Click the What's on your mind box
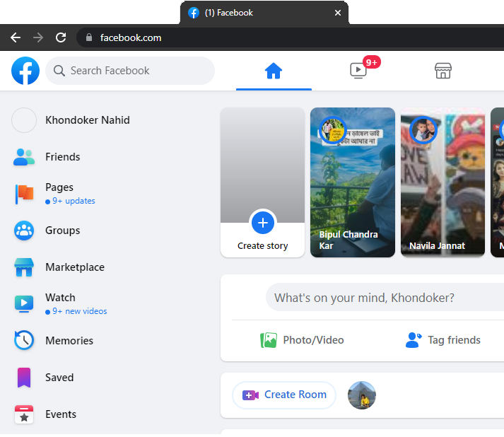The height and width of the screenshot is (437, 504). pos(382,298)
